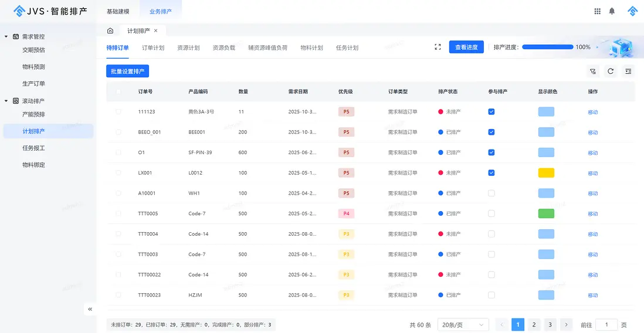Click the 批量设置排产 button
The height and width of the screenshot is (333, 644).
127,72
